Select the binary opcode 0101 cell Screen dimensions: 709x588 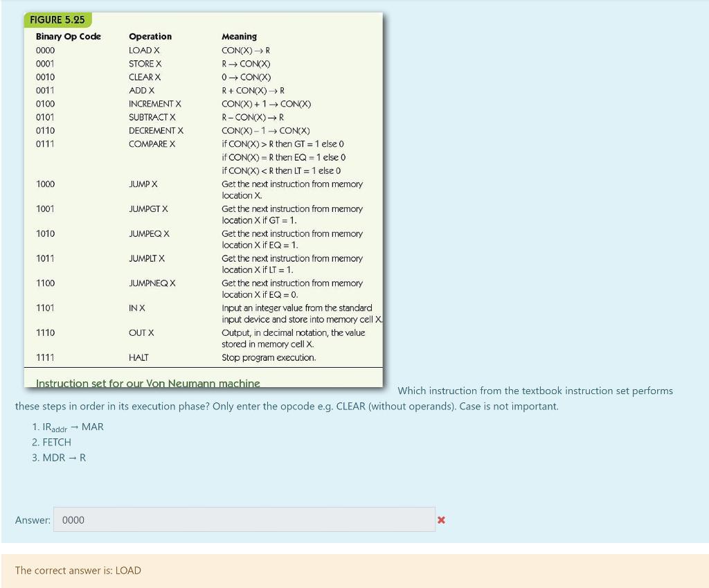[x=45, y=116]
